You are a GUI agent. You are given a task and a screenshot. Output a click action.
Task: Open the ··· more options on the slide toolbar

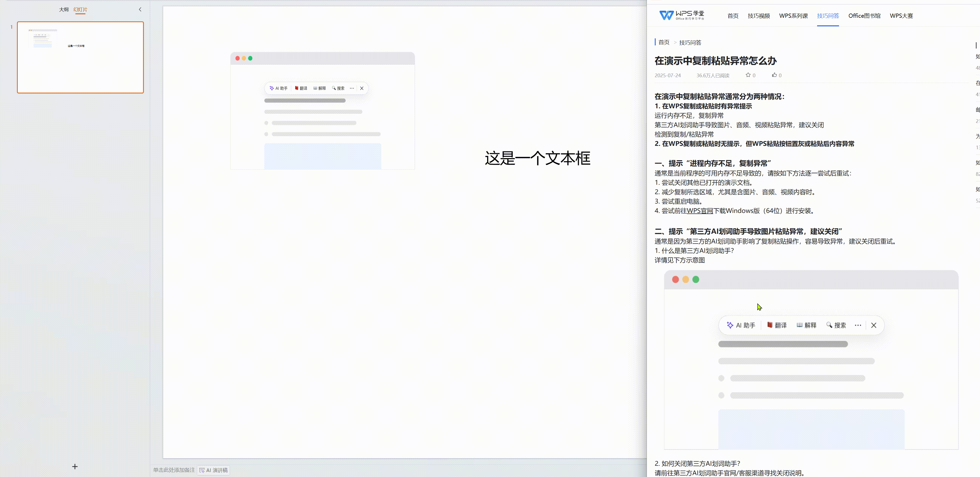(x=352, y=88)
